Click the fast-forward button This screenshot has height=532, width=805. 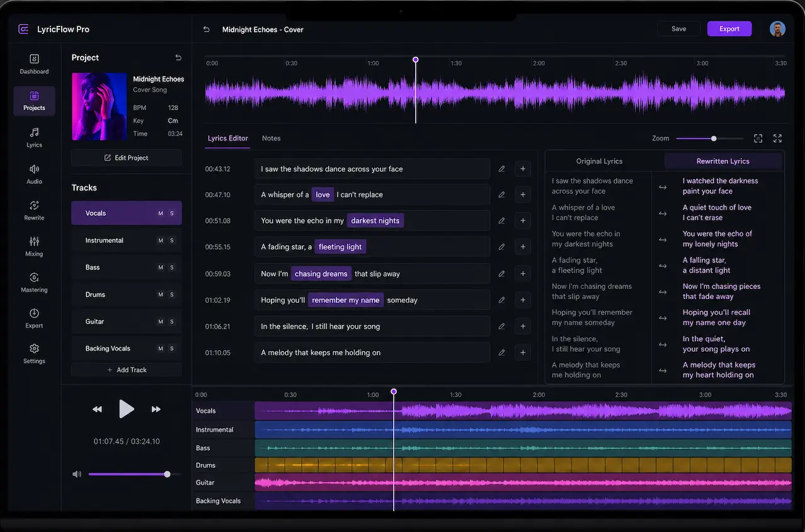click(x=156, y=409)
